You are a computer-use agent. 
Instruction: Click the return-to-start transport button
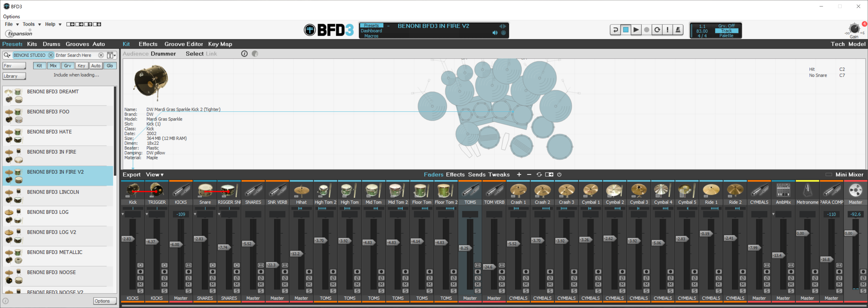point(615,30)
